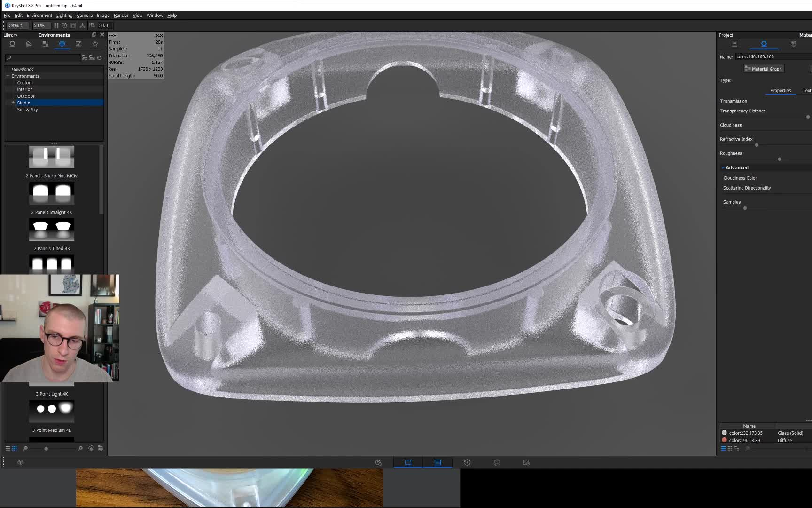Open the Default render mode dropdown
This screenshot has height=508, width=812.
(16, 25)
